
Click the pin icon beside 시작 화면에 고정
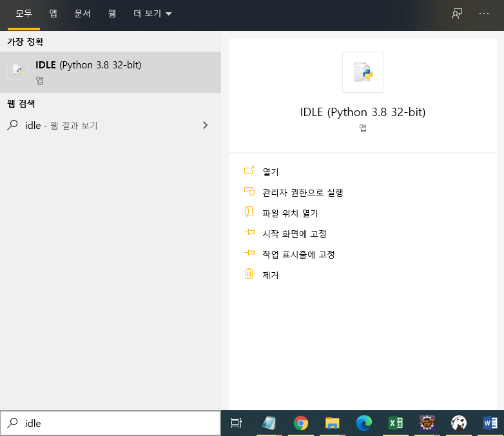(249, 232)
